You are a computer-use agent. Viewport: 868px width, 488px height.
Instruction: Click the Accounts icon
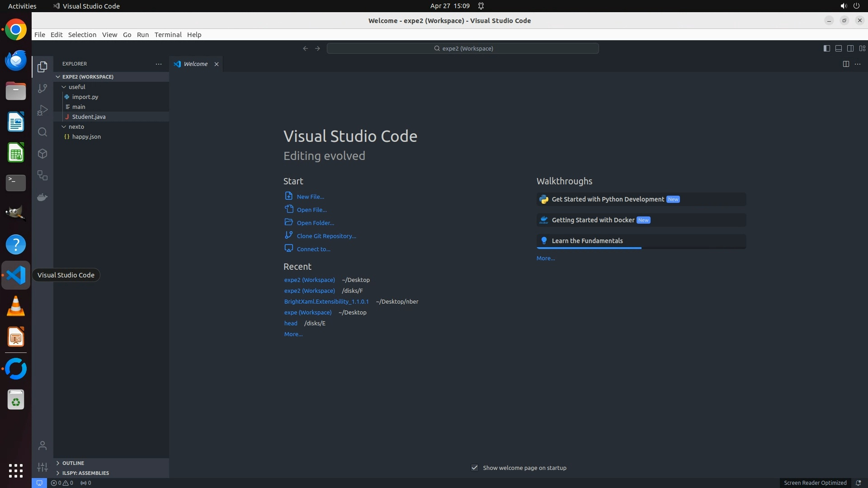(x=42, y=446)
